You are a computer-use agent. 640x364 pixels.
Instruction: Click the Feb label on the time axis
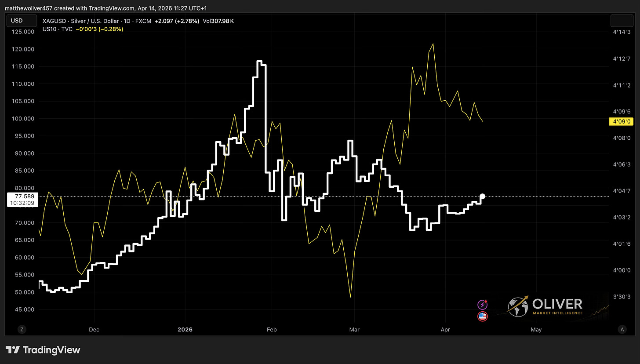pyautogui.click(x=272, y=329)
